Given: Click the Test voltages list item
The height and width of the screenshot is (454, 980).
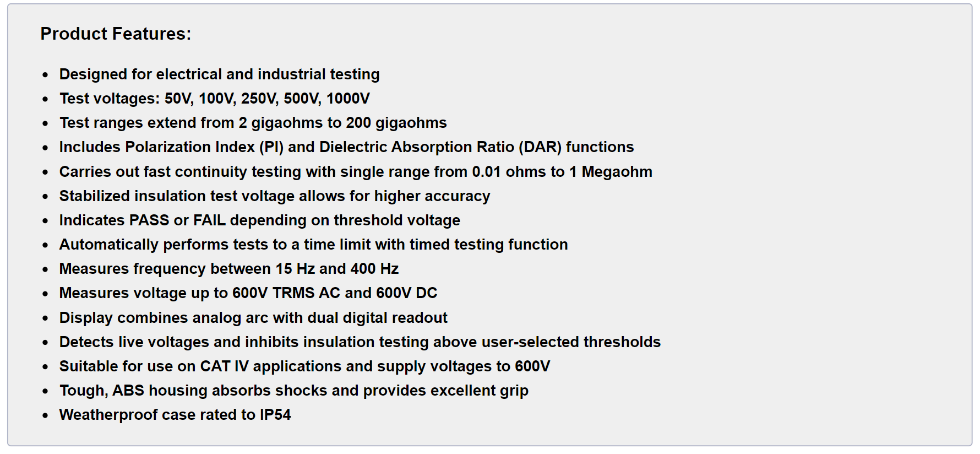Looking at the screenshot, I should [215, 99].
